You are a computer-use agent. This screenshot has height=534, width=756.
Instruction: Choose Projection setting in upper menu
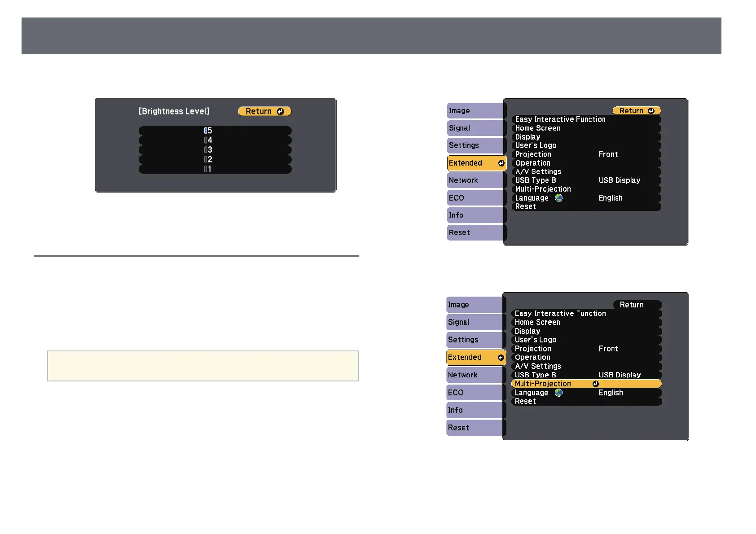click(586, 154)
